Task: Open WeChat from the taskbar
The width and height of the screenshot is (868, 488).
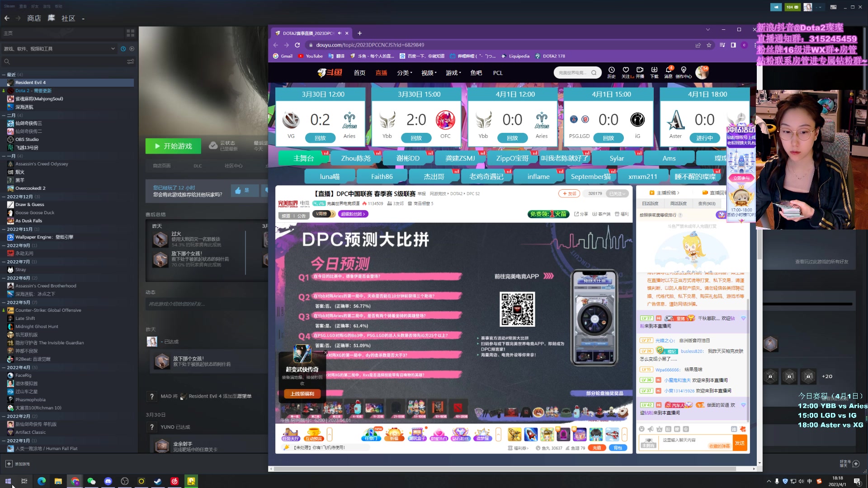Action: coord(91,481)
